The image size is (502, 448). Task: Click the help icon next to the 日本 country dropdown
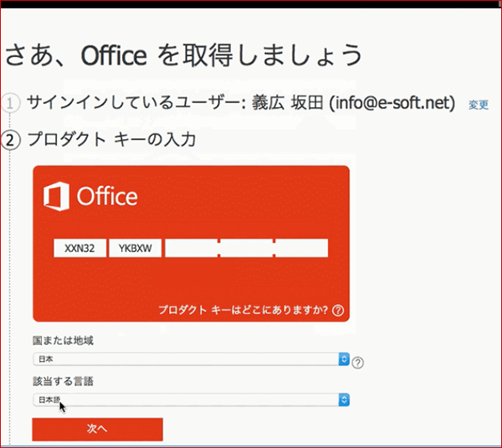358,362
